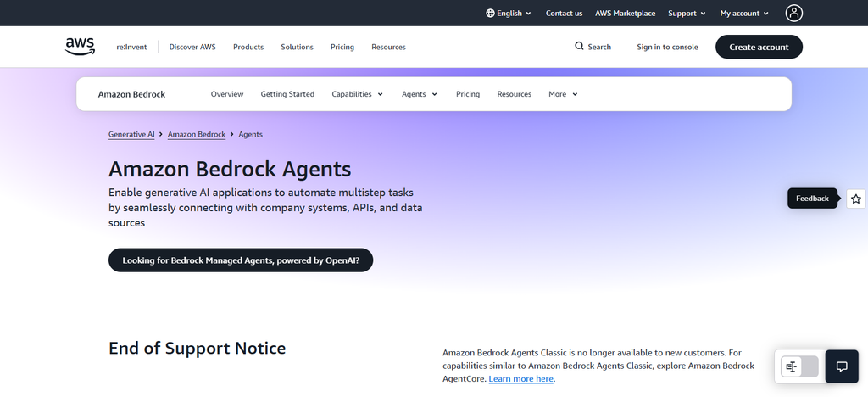Open the re:Invent menu item
This screenshot has height=397, width=868.
coord(131,47)
